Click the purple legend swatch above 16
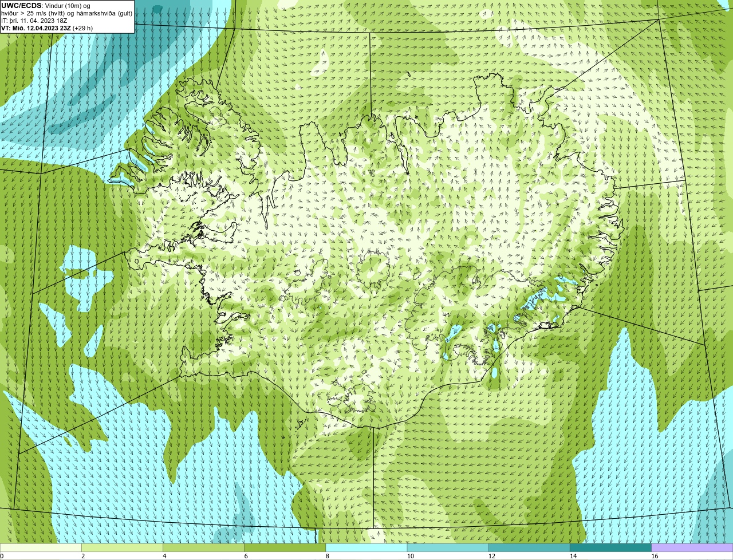This screenshot has width=733, height=560. tap(692, 548)
